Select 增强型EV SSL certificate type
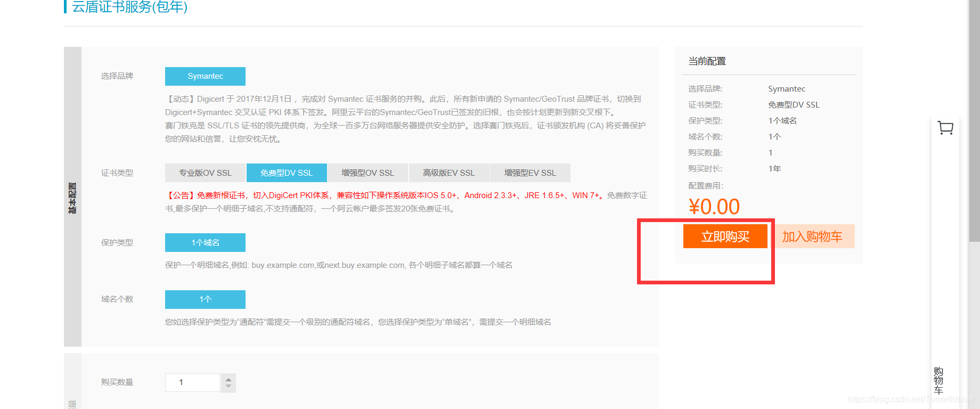 coord(530,173)
